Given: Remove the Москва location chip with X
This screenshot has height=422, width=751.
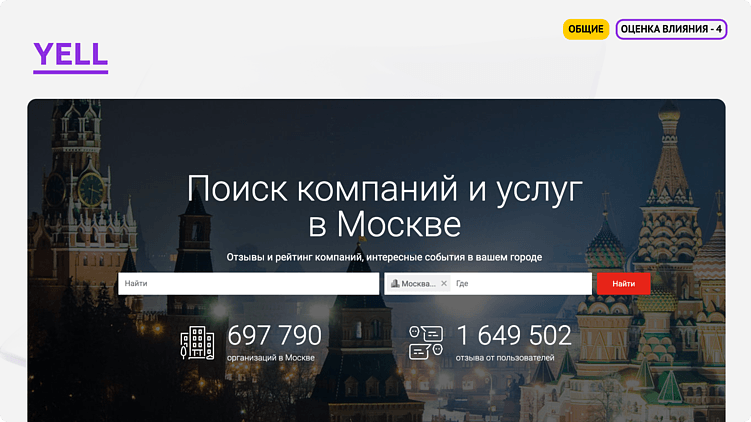Looking at the screenshot, I should 444,284.
